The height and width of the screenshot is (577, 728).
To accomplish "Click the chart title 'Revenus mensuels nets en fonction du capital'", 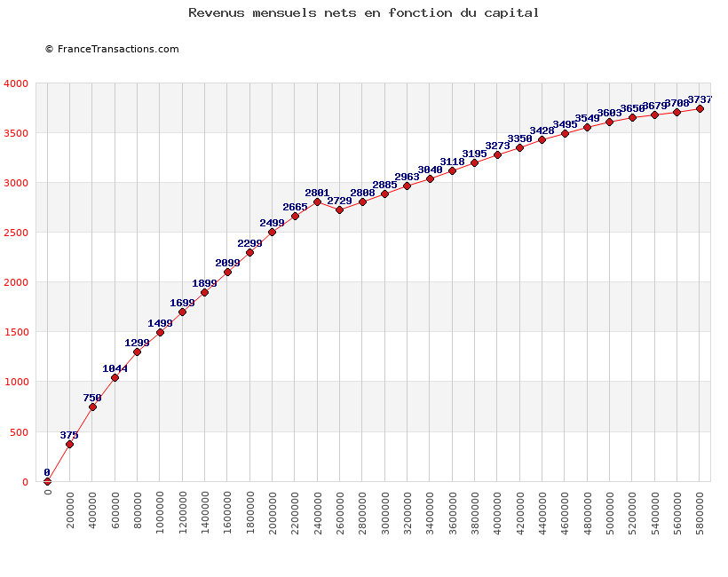I will point(363,13).
